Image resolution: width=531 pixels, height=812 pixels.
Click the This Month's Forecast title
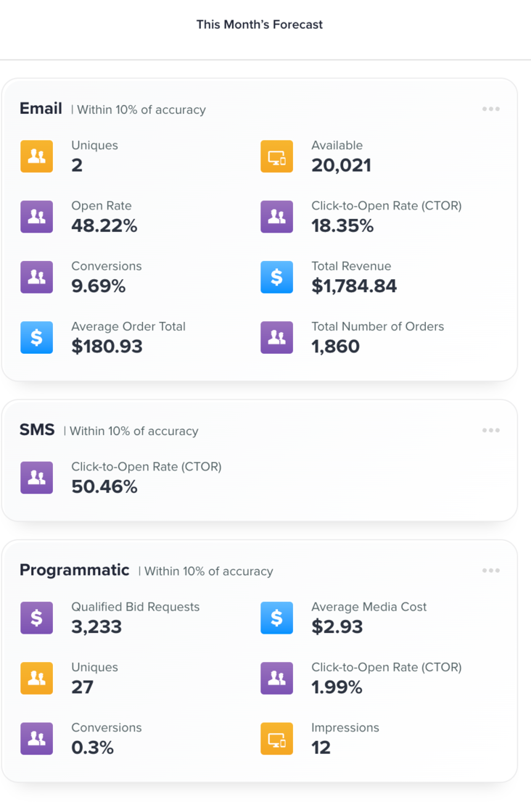(260, 25)
